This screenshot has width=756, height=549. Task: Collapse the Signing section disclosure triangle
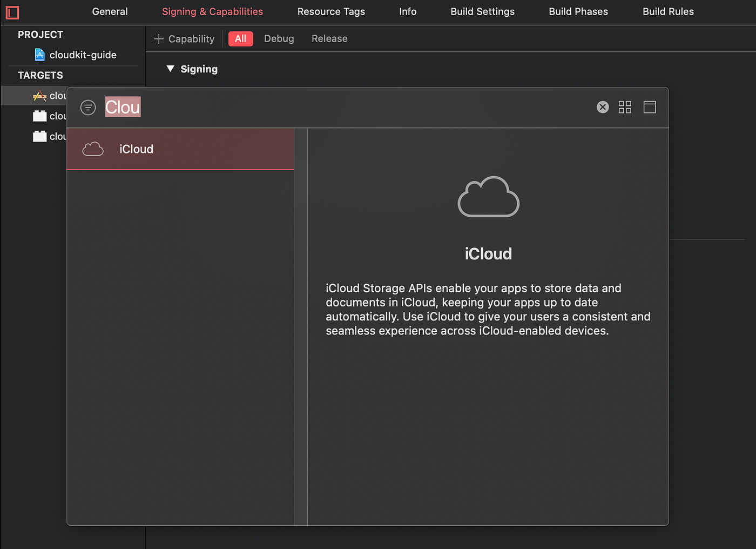[170, 69]
